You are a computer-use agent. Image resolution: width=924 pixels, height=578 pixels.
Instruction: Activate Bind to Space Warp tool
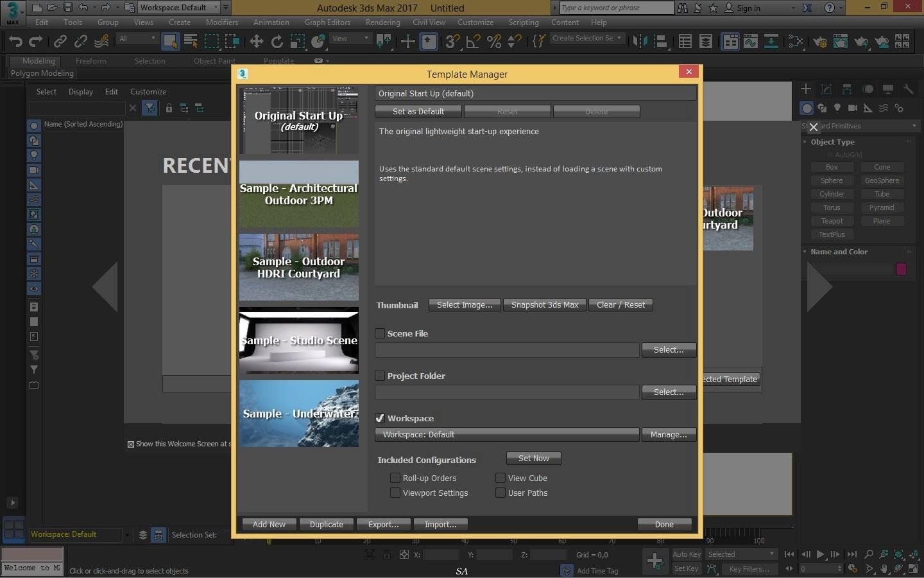coord(101,41)
